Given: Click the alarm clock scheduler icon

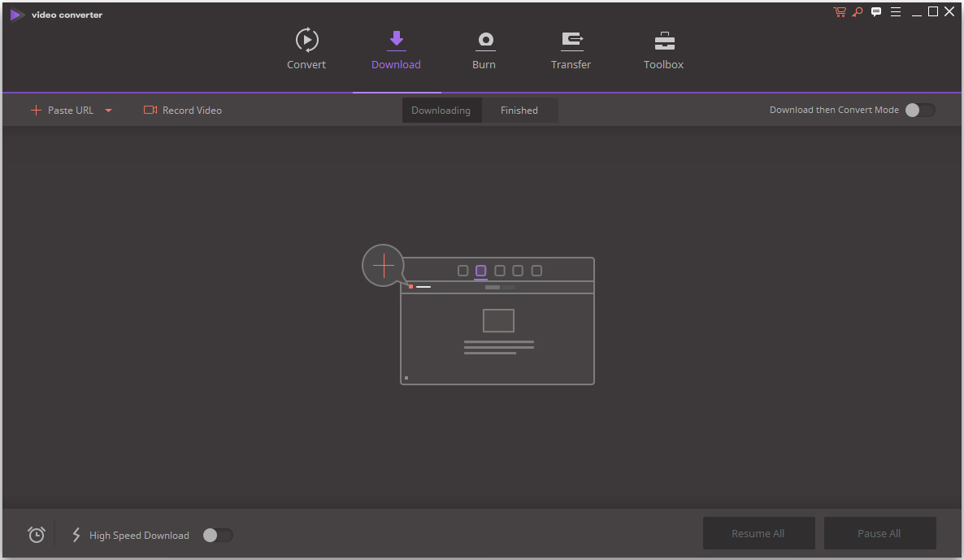Looking at the screenshot, I should click(x=37, y=534).
